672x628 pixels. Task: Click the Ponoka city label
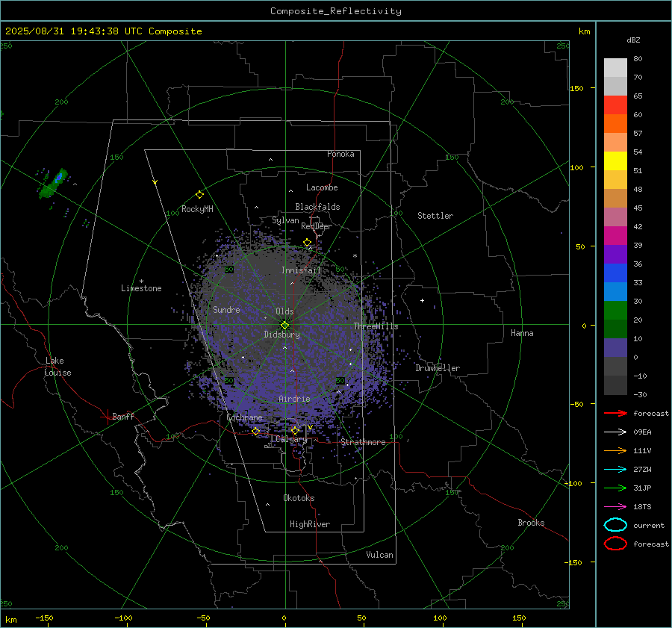click(340, 154)
